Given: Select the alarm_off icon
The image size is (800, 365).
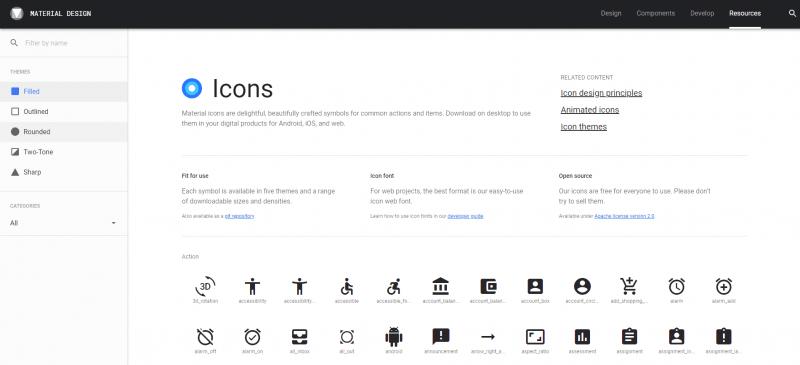Looking at the screenshot, I should (x=205, y=336).
